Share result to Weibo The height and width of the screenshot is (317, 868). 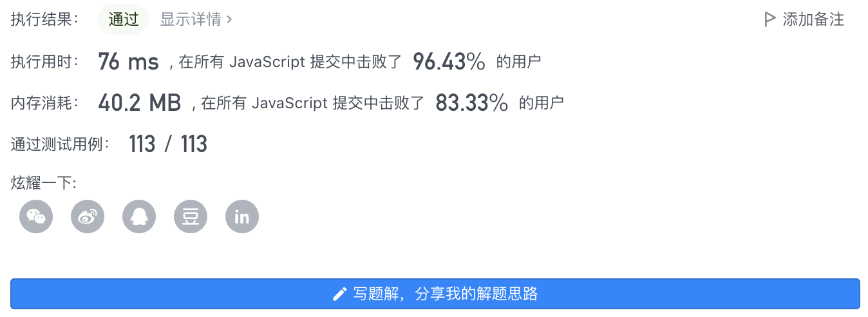coord(88,216)
